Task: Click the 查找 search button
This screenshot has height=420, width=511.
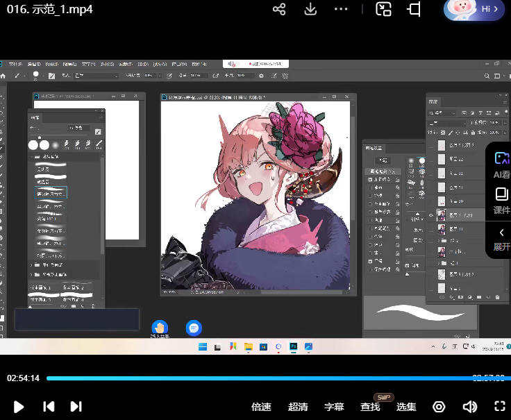Action: tap(370, 407)
